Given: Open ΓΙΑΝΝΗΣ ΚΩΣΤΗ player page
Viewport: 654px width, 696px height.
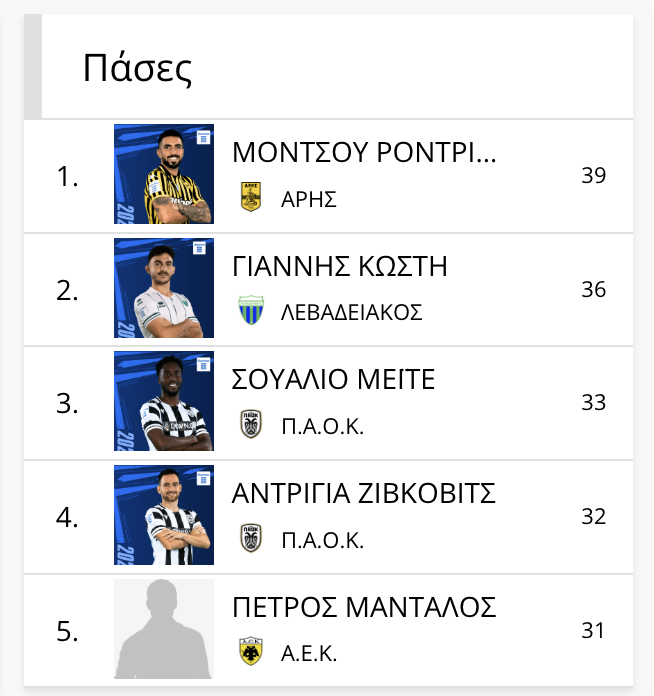Looking at the screenshot, I should [339, 267].
